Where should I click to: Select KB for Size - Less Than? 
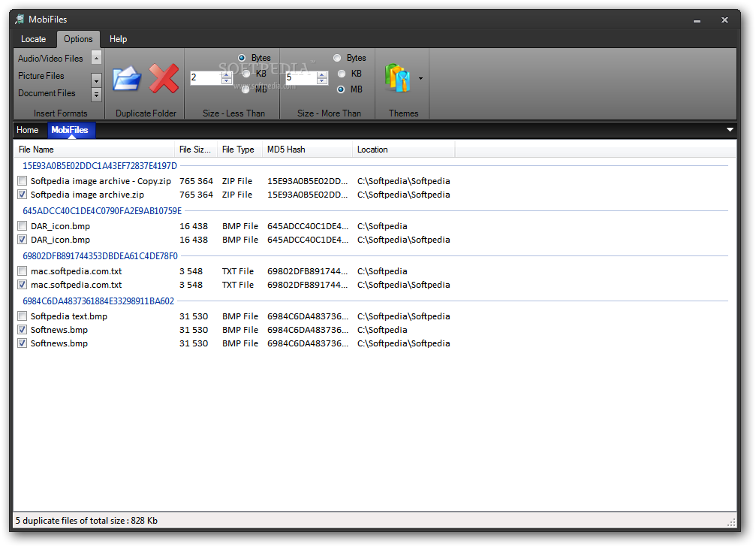(x=246, y=74)
